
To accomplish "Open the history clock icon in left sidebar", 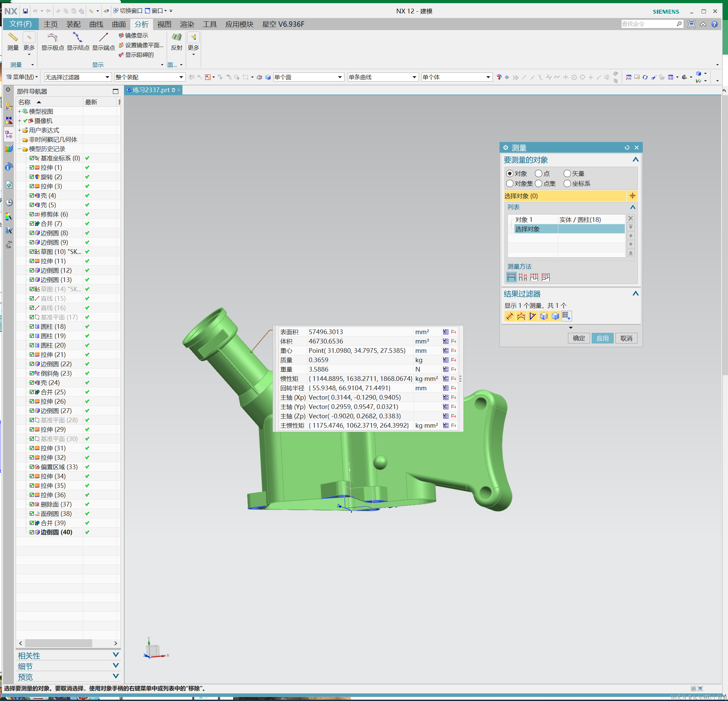I will [x=9, y=202].
